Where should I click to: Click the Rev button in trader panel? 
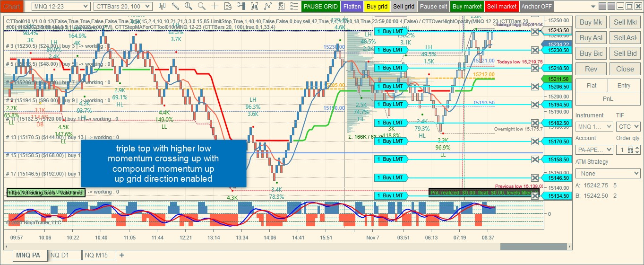tap(591, 69)
